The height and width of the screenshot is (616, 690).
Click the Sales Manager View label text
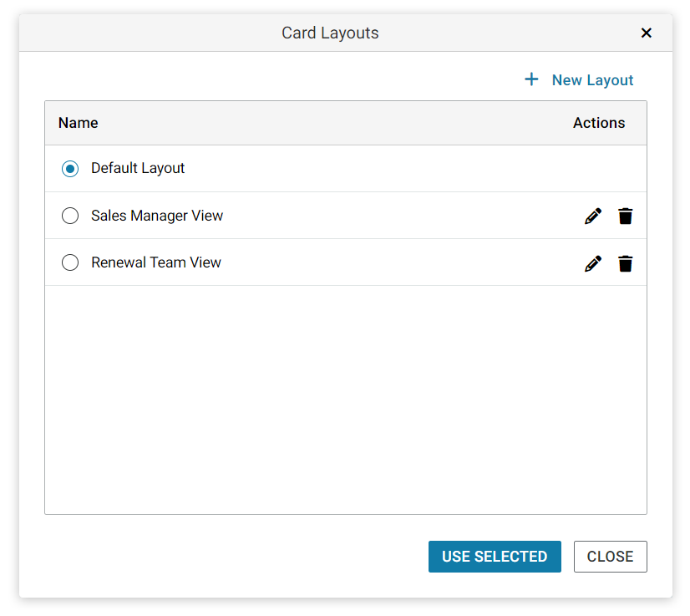(157, 216)
